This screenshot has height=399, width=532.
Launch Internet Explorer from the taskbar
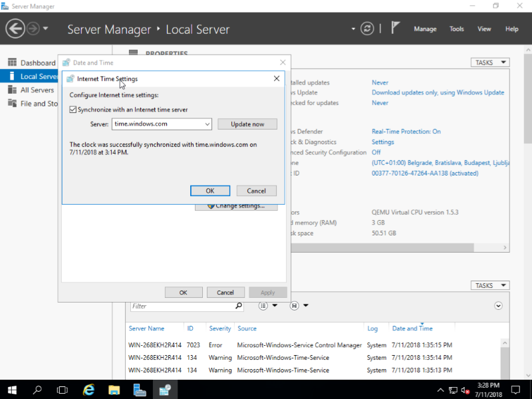tap(88, 390)
